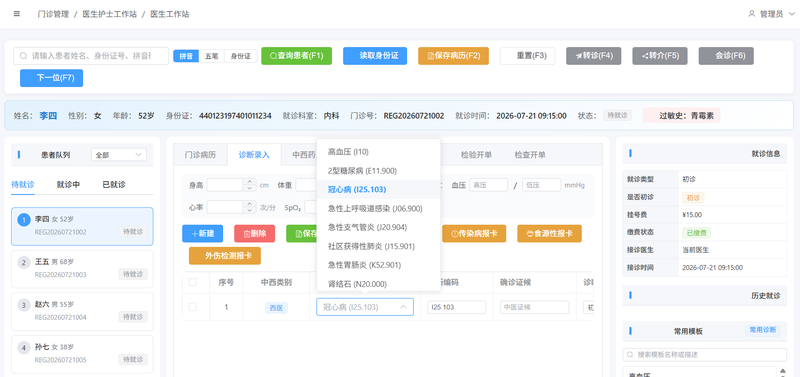Switch to 就诊中 queue tab
This screenshot has width=800, height=377.
68,184
